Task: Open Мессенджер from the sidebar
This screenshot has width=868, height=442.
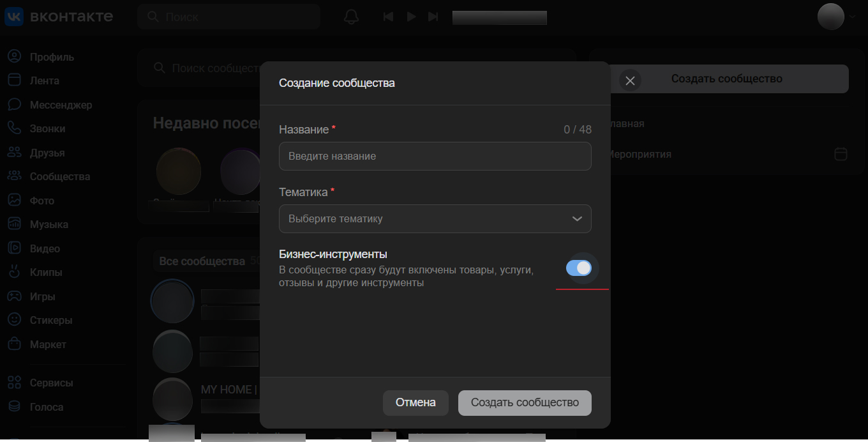Action: (61, 105)
